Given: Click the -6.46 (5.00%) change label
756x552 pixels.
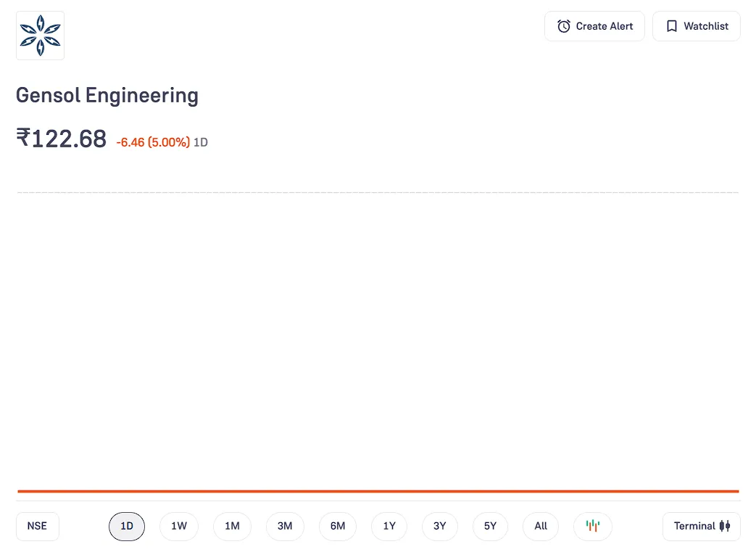Looking at the screenshot, I should click(x=153, y=142).
